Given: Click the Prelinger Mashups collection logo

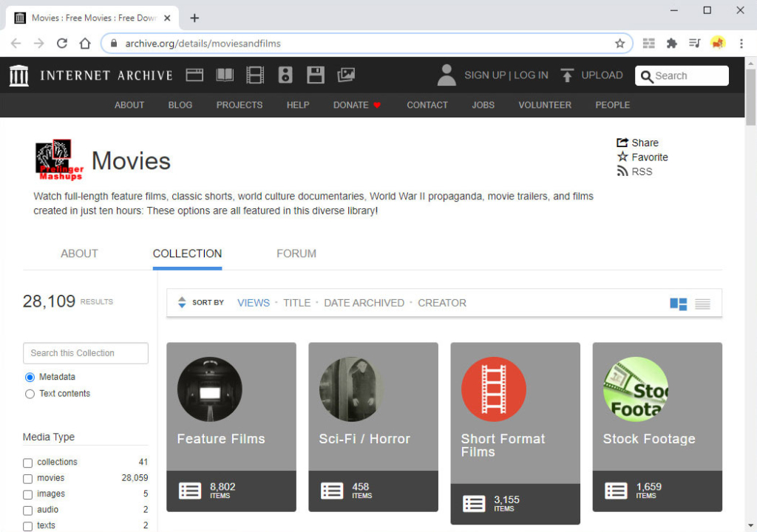Looking at the screenshot, I should click(x=59, y=160).
